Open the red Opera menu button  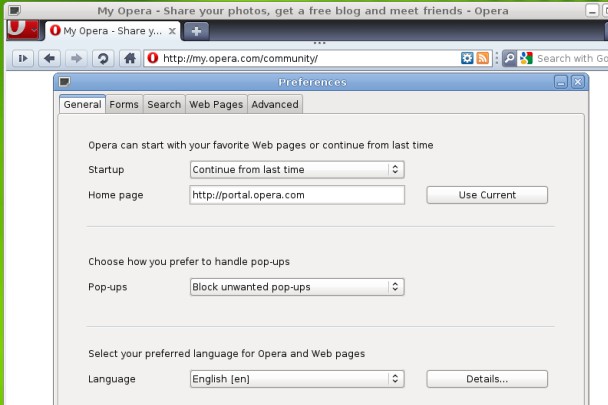coord(22,30)
